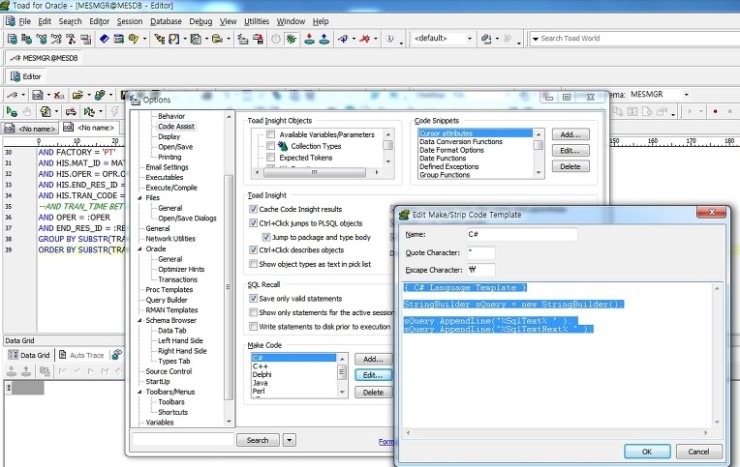The height and width of the screenshot is (467, 740).
Task: Open the Database menu
Action: click(166, 21)
